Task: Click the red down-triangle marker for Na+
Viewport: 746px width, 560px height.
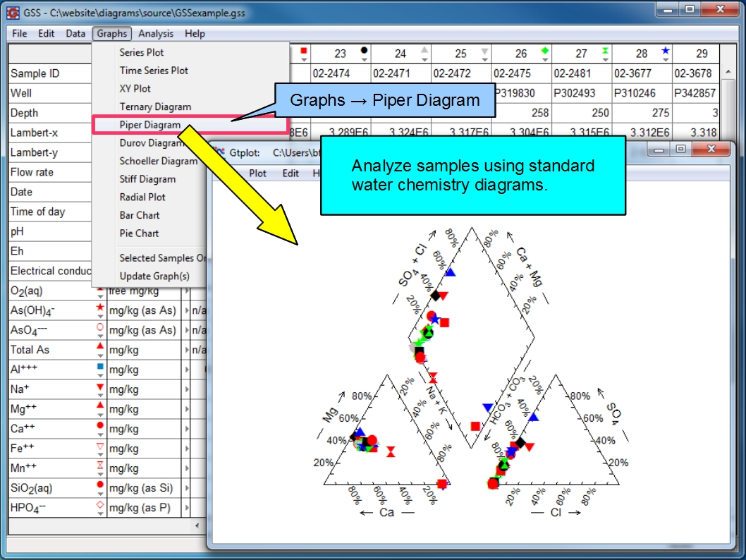Action: (100, 386)
